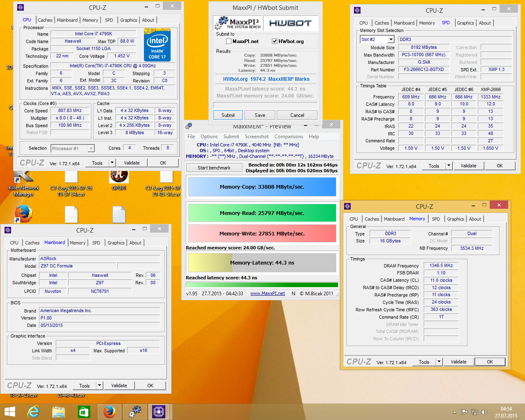Image resolution: width=525 pixels, height=420 pixels.
Task: Open Graphics tab in SPD window
Action: [x=466, y=23]
